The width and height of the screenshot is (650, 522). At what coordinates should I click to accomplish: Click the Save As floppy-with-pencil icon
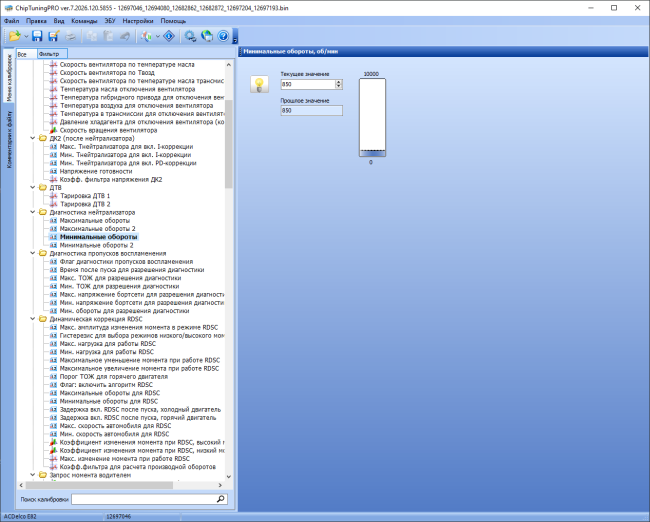click(x=54, y=36)
